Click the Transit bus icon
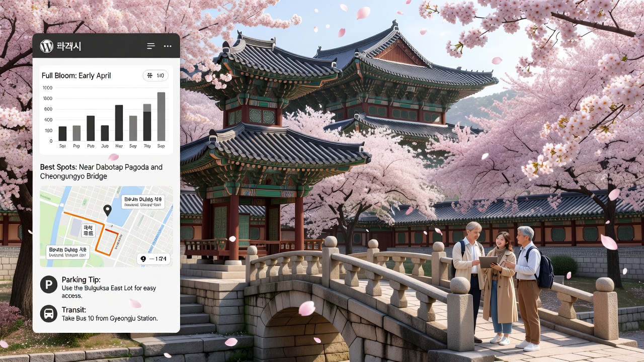The image size is (644, 362). (49, 314)
